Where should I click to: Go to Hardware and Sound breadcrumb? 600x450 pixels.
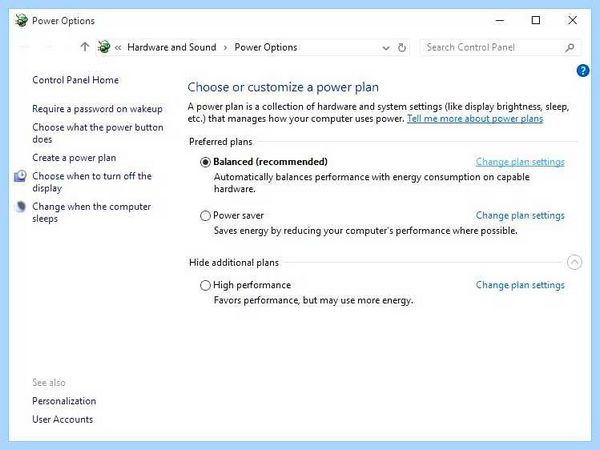click(171, 47)
